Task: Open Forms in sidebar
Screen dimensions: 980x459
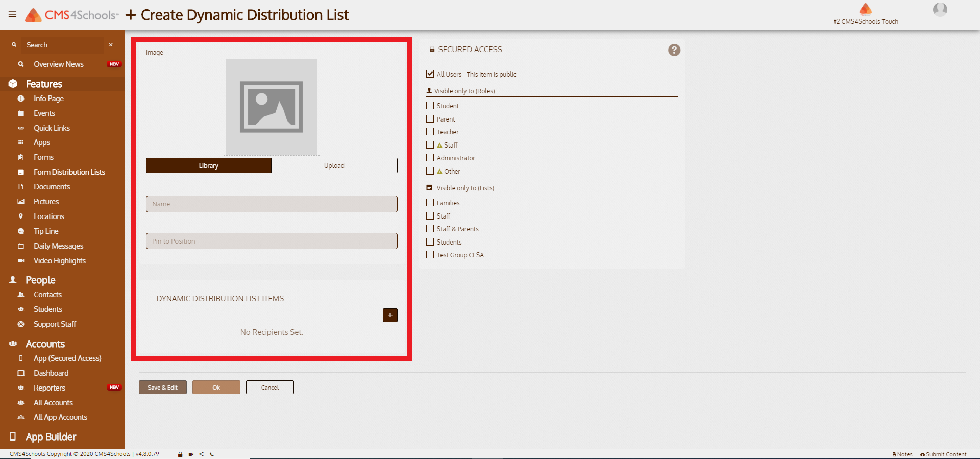Action: pos(44,157)
